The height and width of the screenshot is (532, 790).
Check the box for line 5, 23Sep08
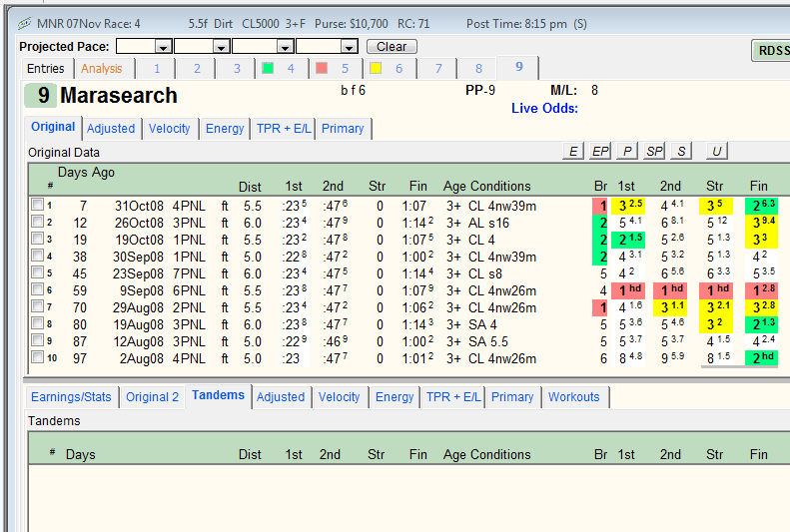(37, 272)
